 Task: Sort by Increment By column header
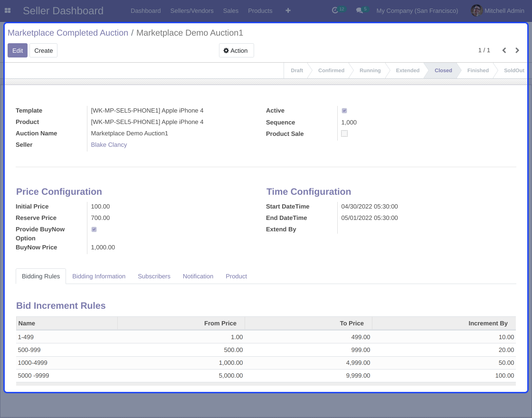pyautogui.click(x=444, y=323)
